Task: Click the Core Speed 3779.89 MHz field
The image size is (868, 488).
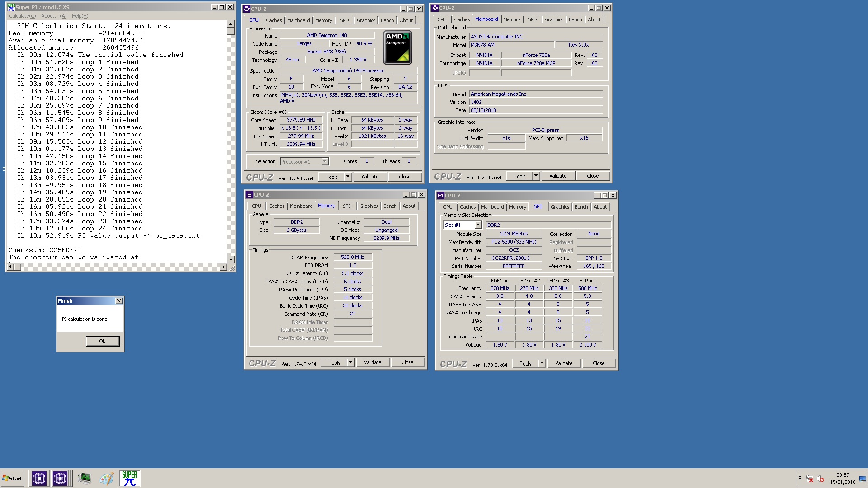Action: click(301, 120)
